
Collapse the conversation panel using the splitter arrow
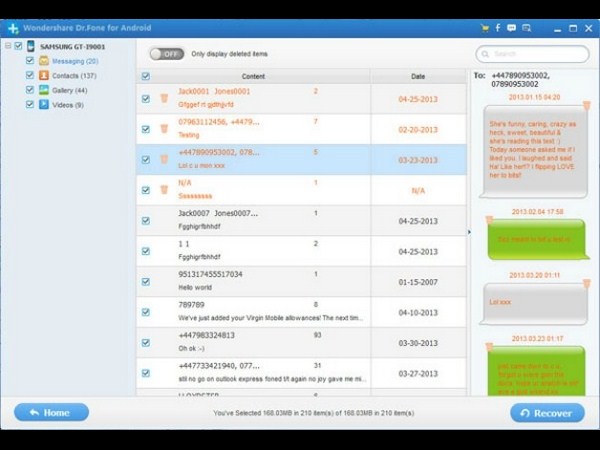click(x=469, y=232)
